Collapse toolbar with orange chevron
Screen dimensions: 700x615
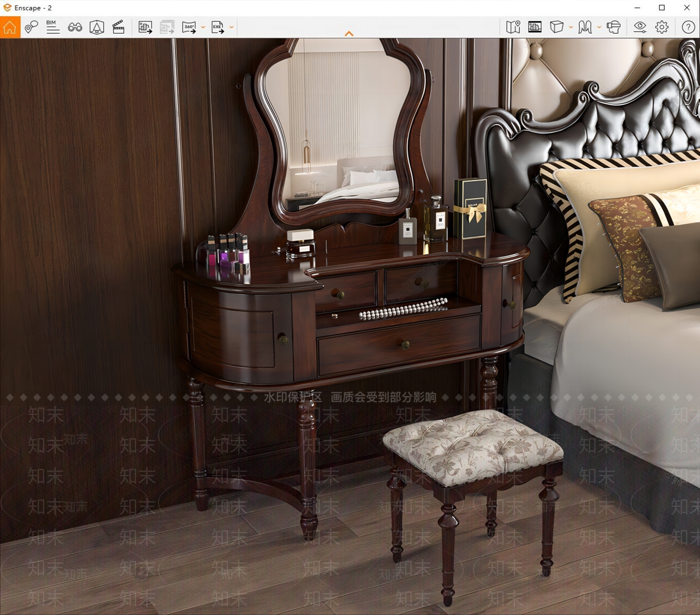click(349, 34)
